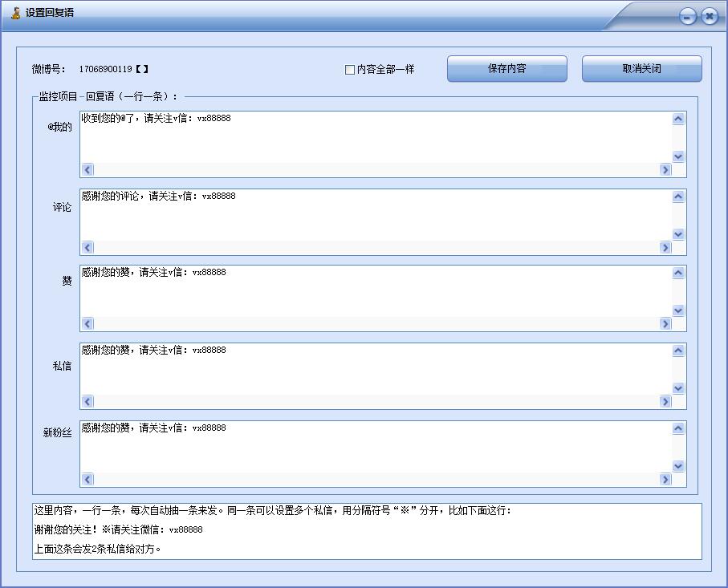Click the 监控项目 group heading
The height and width of the screenshot is (588, 728).
(x=58, y=96)
